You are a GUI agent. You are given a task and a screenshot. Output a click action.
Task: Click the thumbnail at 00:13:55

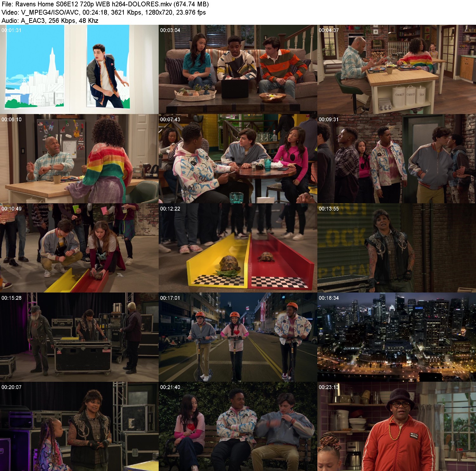[x=397, y=248]
